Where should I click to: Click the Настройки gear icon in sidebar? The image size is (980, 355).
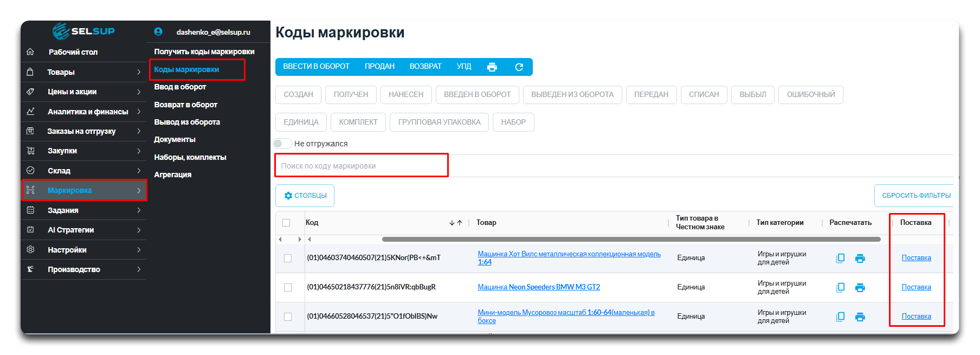pos(30,250)
